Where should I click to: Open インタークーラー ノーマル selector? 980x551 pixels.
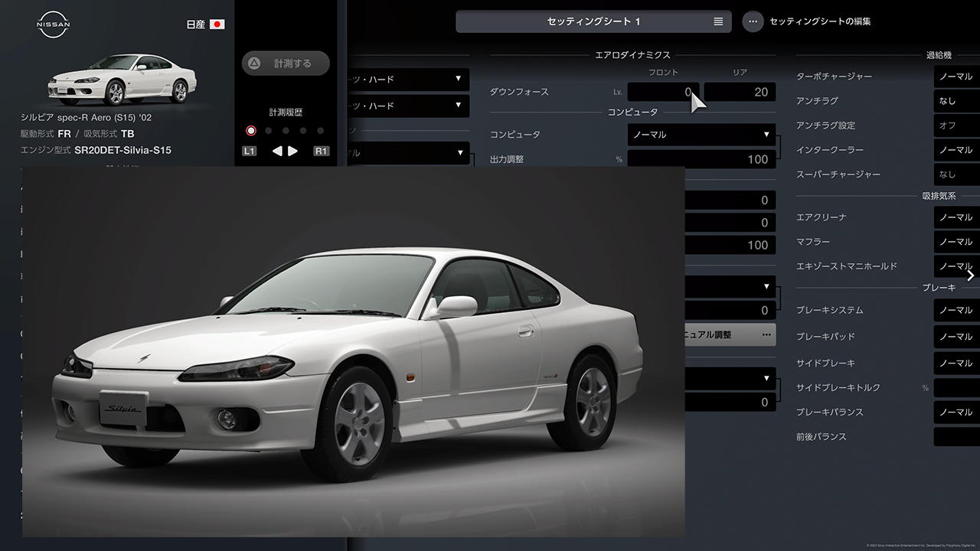pos(956,150)
